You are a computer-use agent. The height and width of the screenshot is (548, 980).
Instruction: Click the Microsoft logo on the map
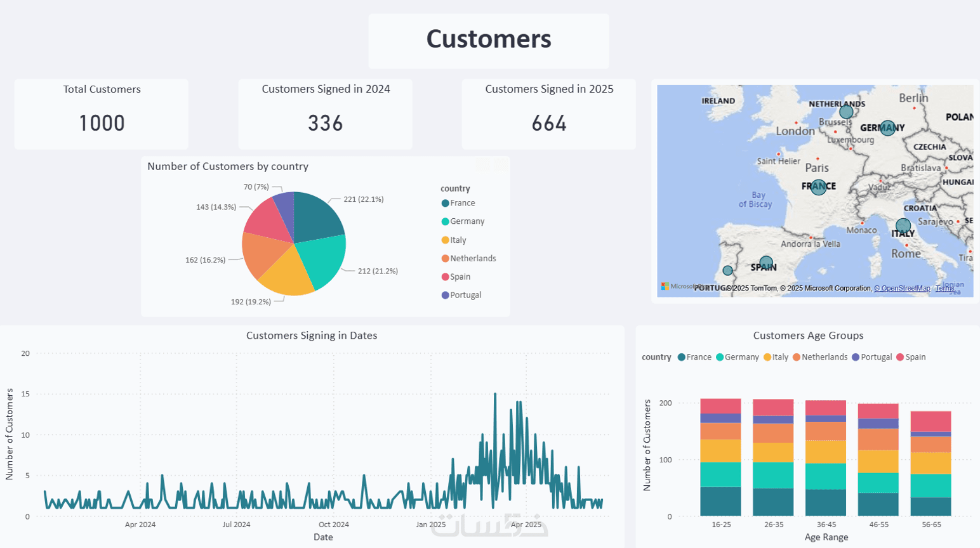point(665,287)
